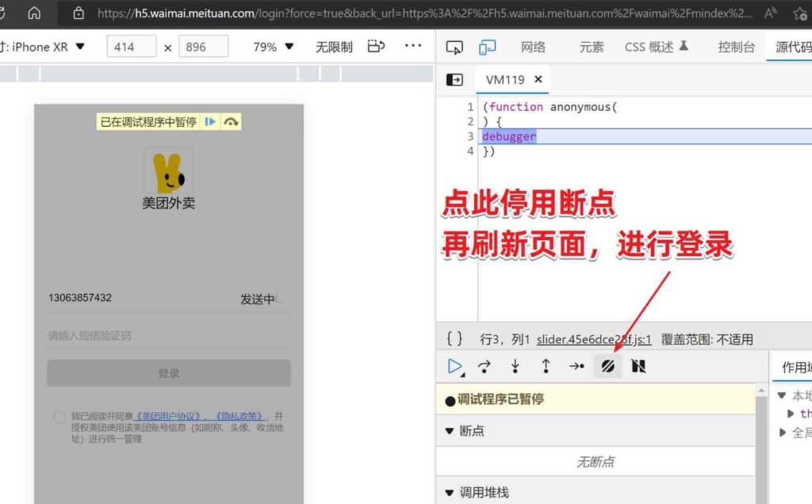Open the device toolbar more options dots

[x=412, y=45]
